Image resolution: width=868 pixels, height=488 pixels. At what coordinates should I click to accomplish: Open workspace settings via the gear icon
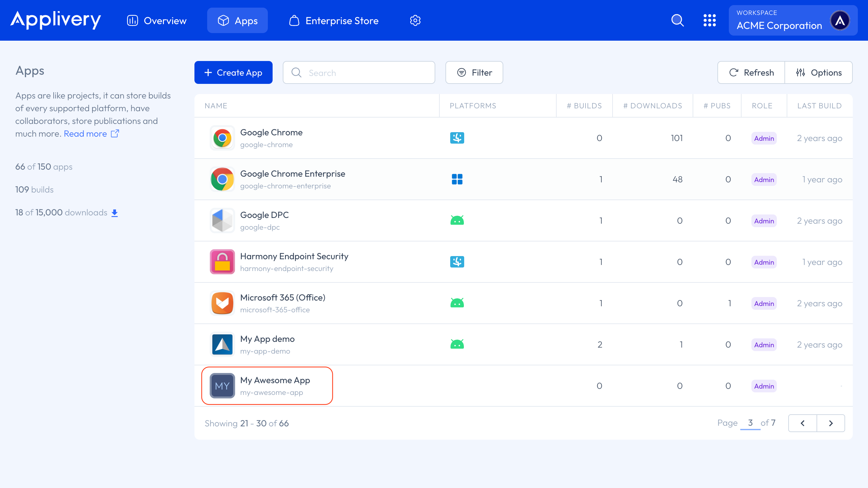pyautogui.click(x=415, y=20)
